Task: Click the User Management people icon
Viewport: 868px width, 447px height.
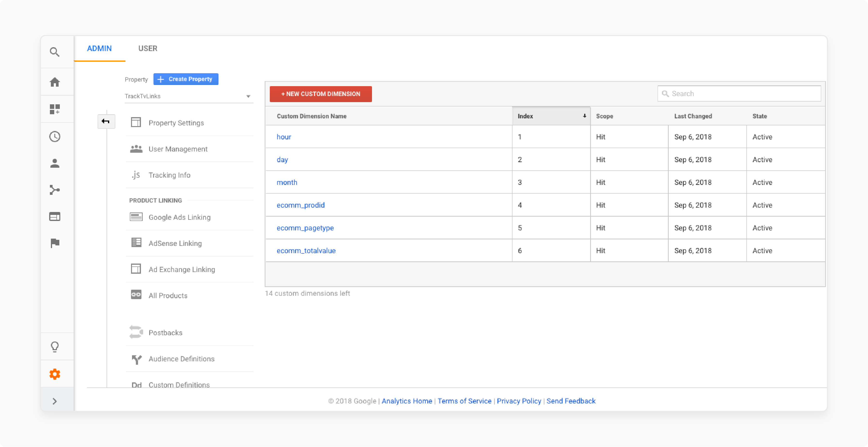Action: tap(136, 148)
